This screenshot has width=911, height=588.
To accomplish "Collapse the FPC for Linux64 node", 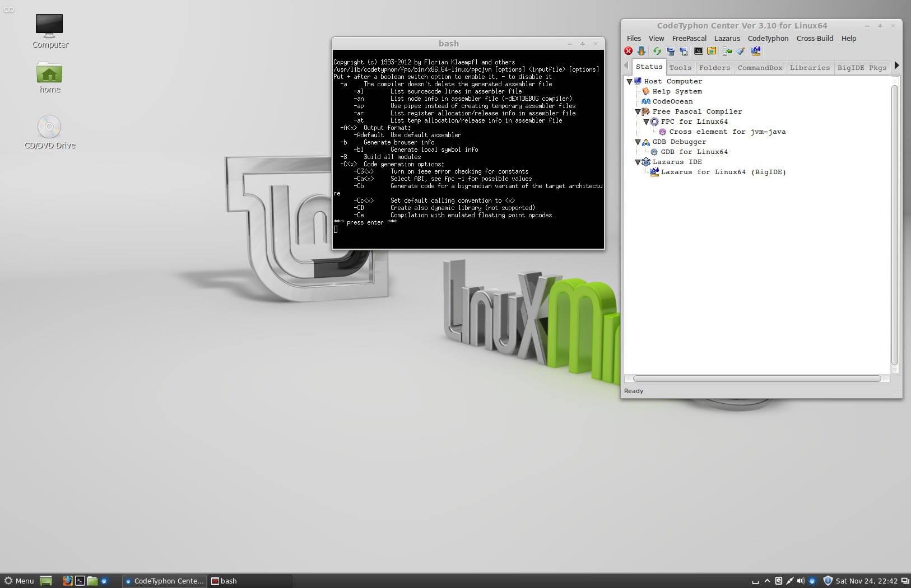I will pos(646,122).
